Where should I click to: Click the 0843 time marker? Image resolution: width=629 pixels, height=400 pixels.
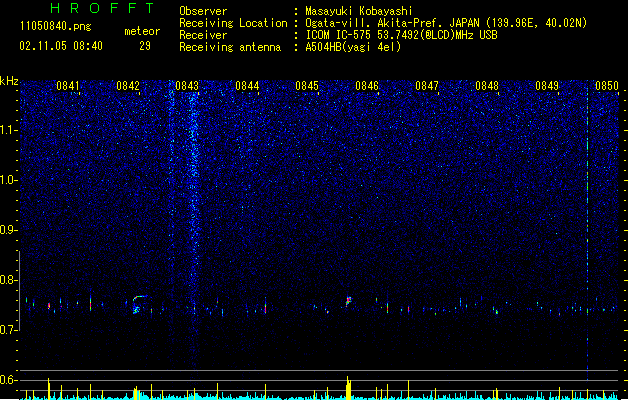point(187,86)
